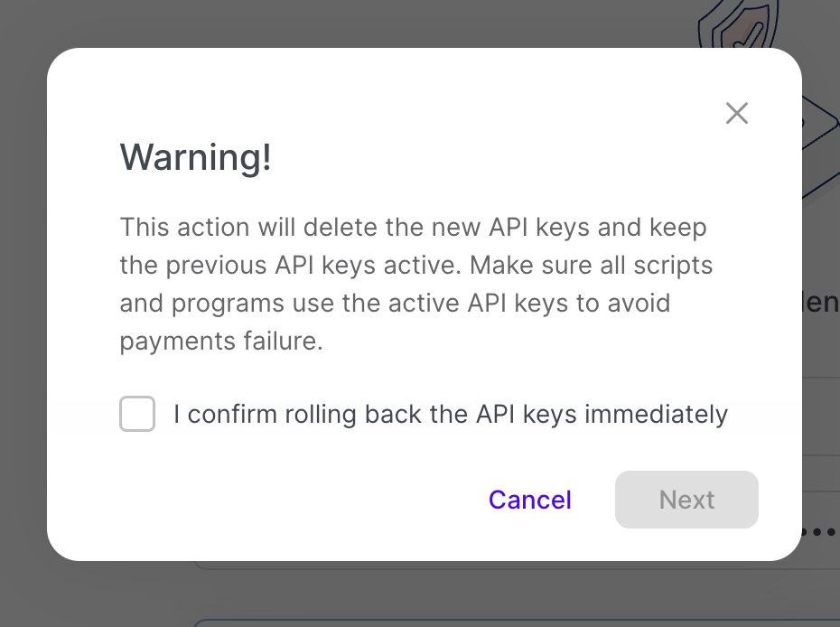Screen dimensions: 840x627
Task: Click the 'Warning!' heading
Action: pyautogui.click(x=196, y=158)
